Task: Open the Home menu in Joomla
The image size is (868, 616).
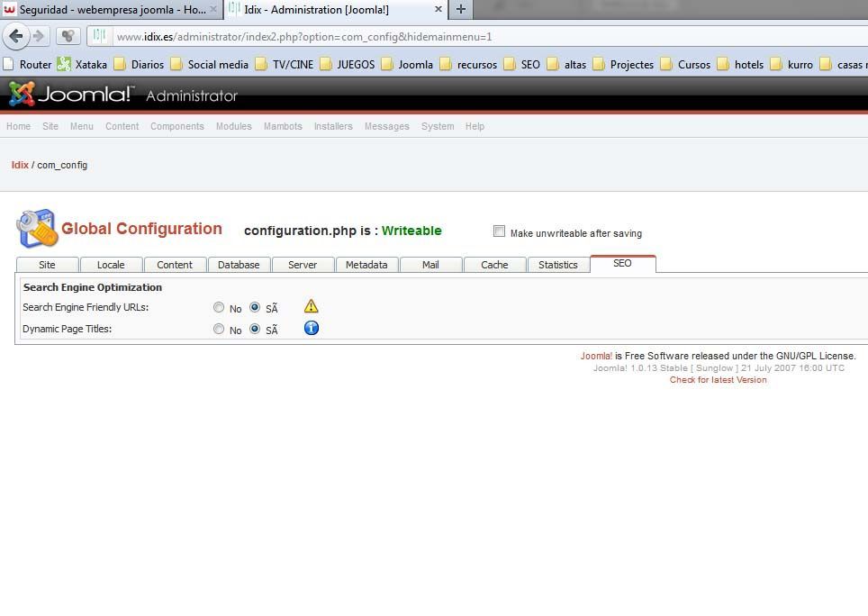Action: 18,126
